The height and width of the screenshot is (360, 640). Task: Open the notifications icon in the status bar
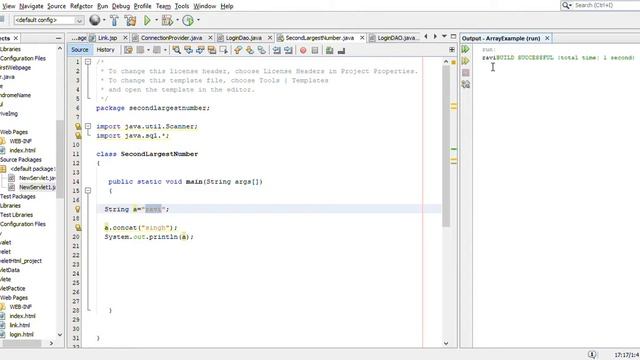click(x=592, y=354)
